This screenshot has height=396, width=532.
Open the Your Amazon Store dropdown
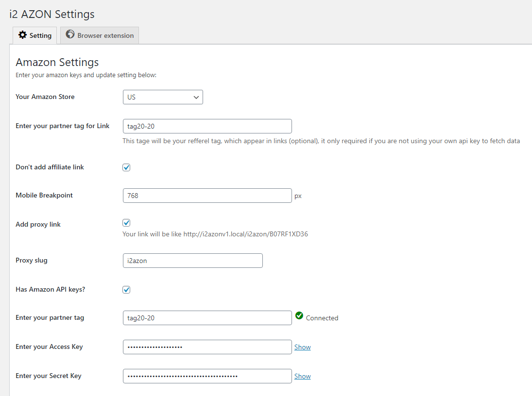point(162,97)
